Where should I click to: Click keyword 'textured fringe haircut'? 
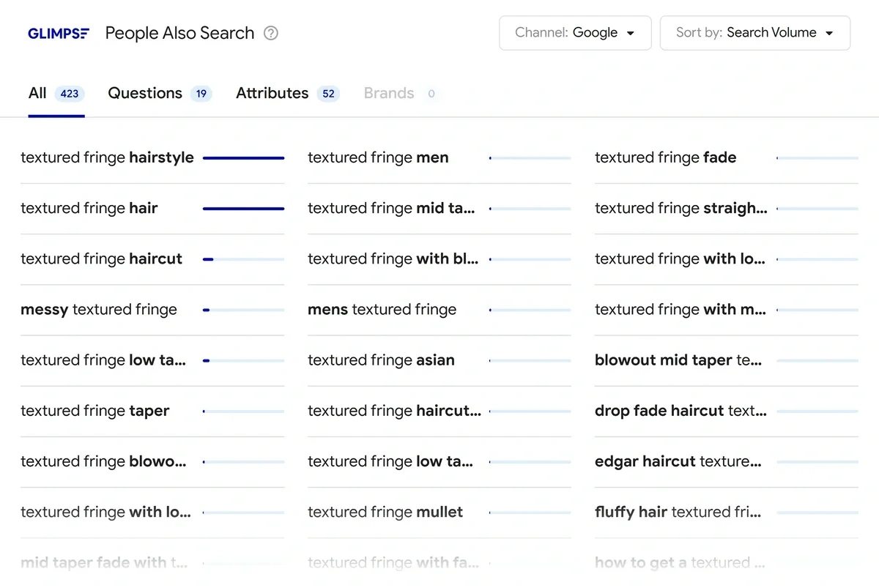[101, 258]
